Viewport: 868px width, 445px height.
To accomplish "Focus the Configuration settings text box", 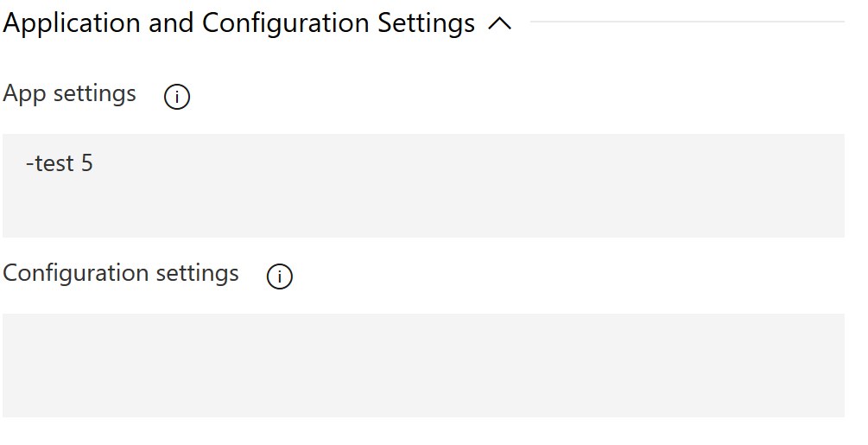I will point(423,365).
